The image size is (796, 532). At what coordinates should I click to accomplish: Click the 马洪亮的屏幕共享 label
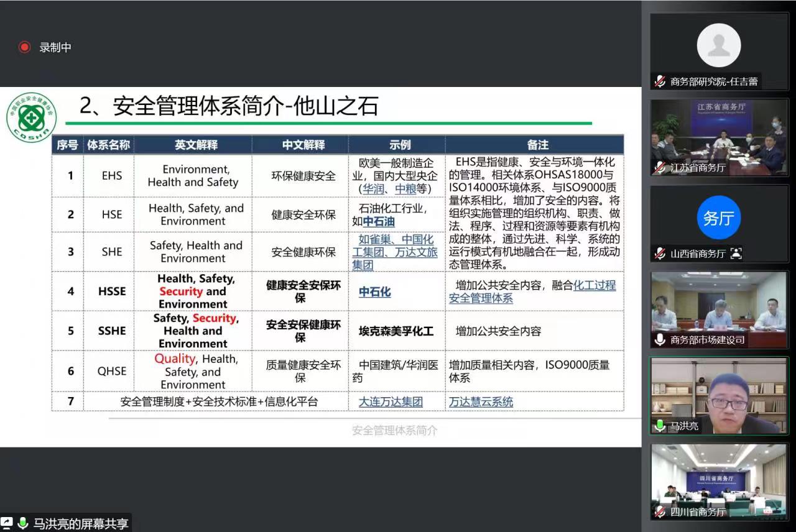[x=80, y=524]
